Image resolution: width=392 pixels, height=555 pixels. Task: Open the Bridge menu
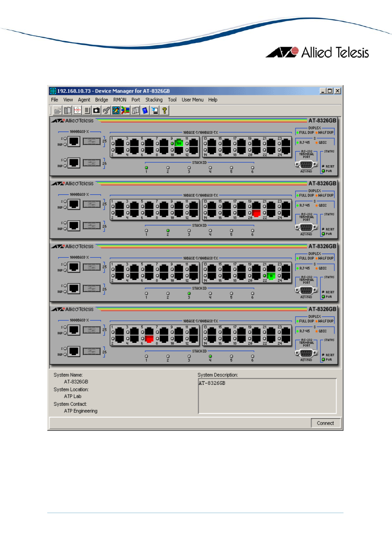tap(101, 100)
